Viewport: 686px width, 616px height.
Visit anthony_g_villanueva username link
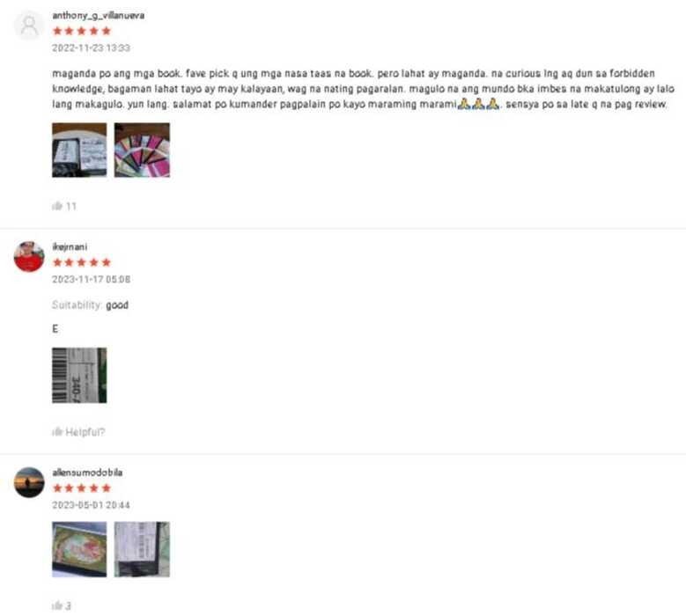click(x=99, y=15)
